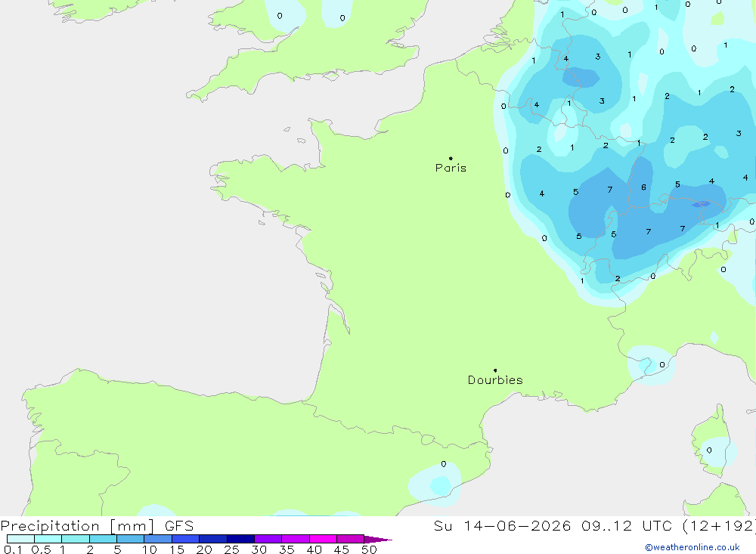Click the Paris city label
The height and width of the screenshot is (554, 756).
coord(451,168)
